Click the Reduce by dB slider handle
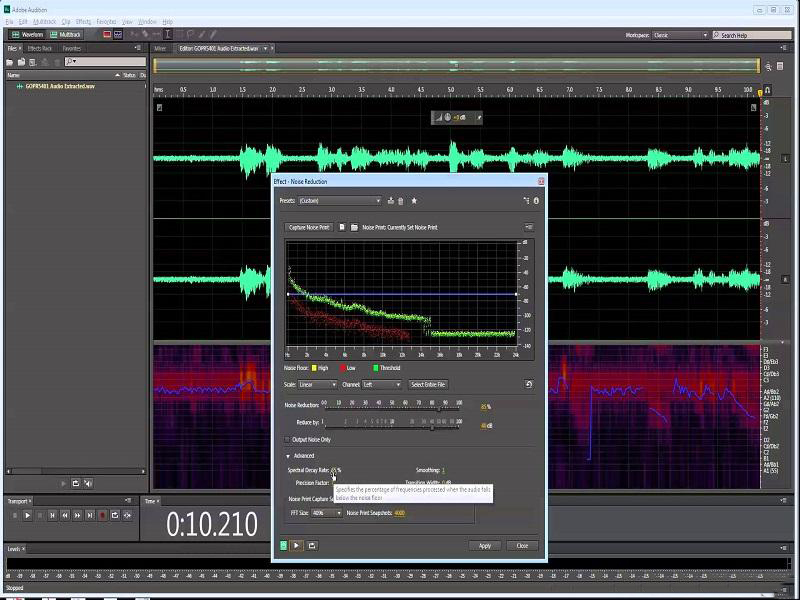This screenshot has width=800, height=600. click(x=432, y=427)
